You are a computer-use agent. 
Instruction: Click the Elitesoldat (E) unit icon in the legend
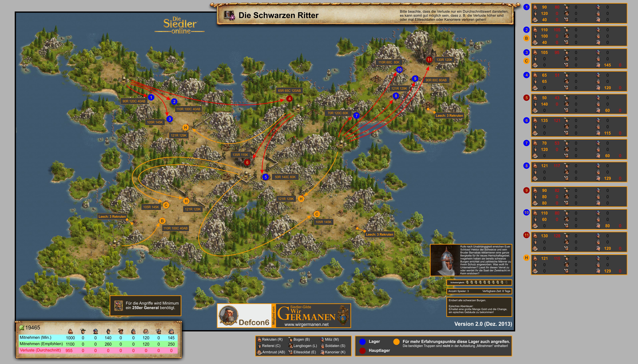[x=290, y=352]
